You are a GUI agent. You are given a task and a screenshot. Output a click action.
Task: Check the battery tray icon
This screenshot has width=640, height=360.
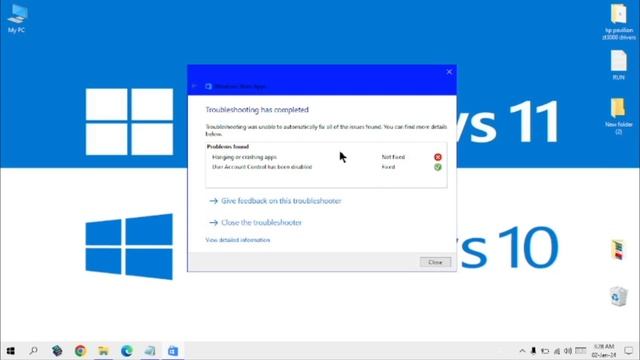coord(545,351)
